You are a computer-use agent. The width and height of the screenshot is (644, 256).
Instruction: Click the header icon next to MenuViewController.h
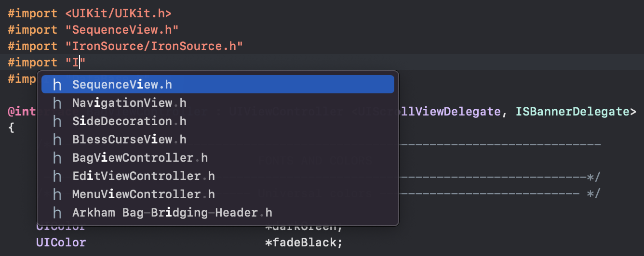tap(57, 194)
